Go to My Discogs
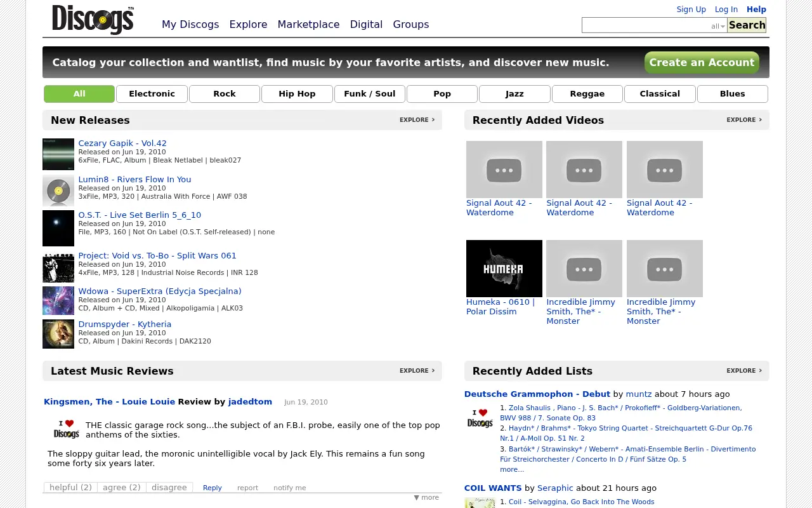812x508 pixels. click(190, 25)
